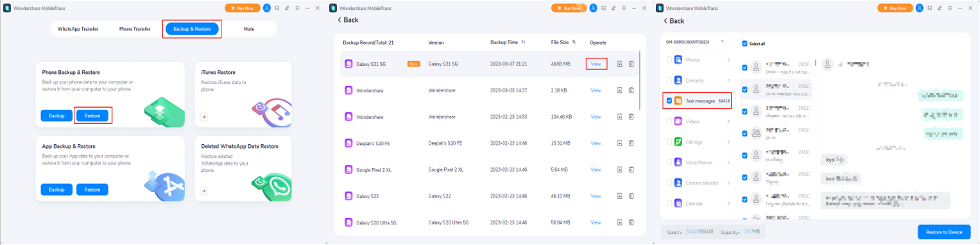Check the Contacts category checkbox
The image size is (980, 245).
tap(669, 80)
